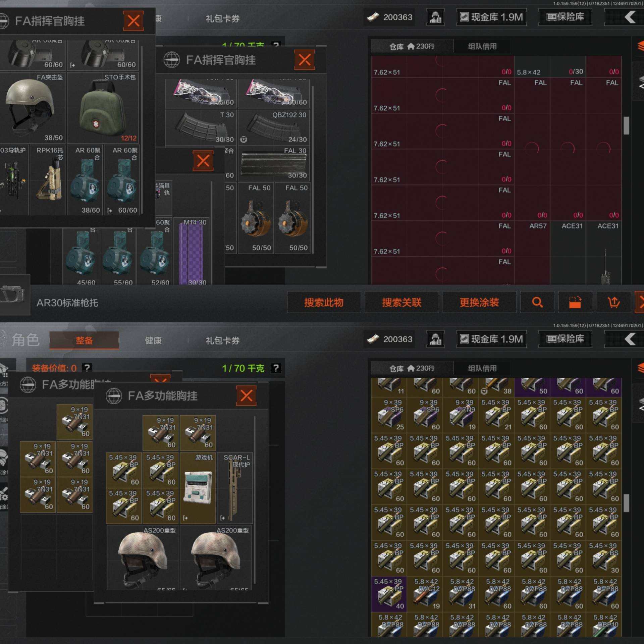Open the help icon next to 装备价值
644x644 pixels.
tap(87, 368)
